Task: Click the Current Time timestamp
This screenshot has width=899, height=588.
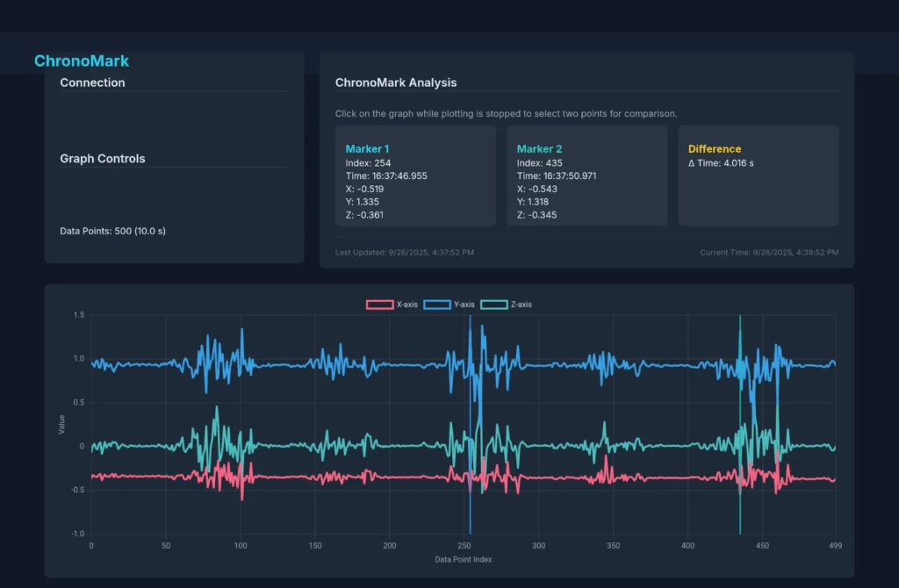Action: [769, 253]
